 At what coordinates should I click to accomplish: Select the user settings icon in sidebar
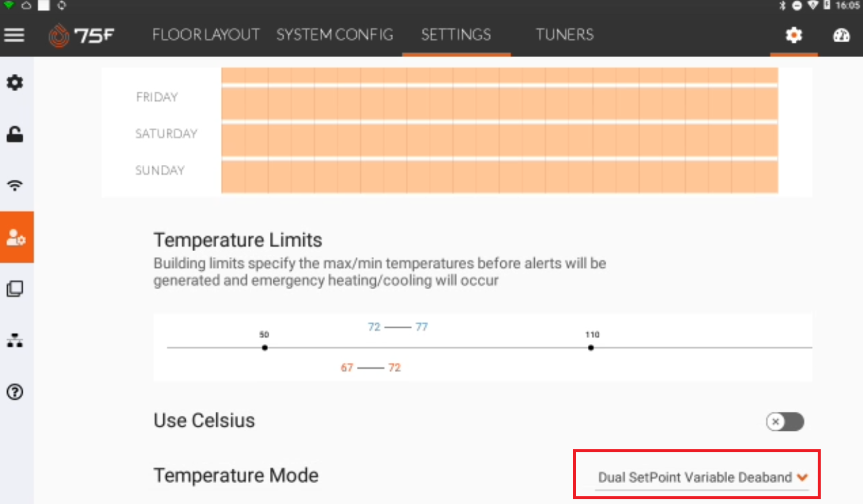point(16,236)
